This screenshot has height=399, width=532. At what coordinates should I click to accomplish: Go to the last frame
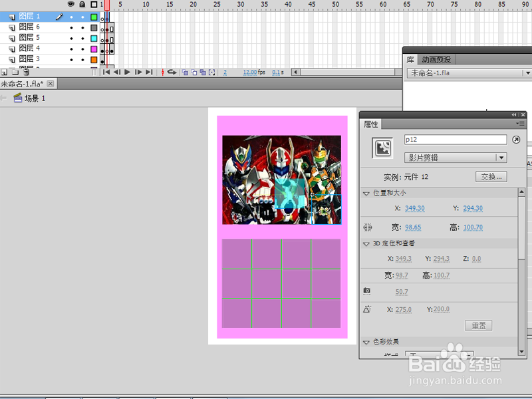point(149,72)
